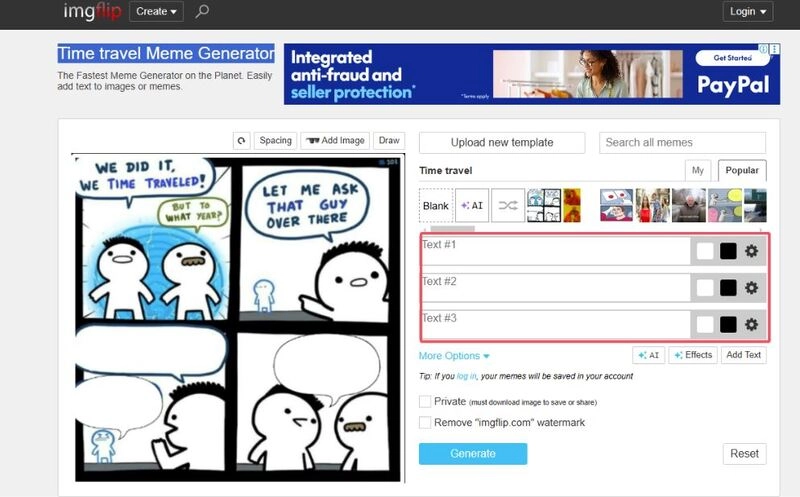Focus the Search all memes field
This screenshot has width=800, height=497.
coord(682,142)
